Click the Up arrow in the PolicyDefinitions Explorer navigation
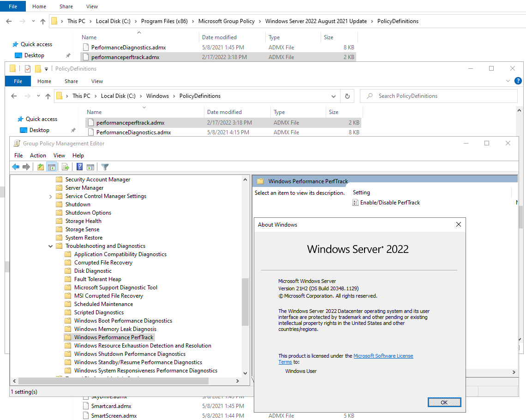Viewport: 526px width, 420px height. pyautogui.click(x=48, y=96)
